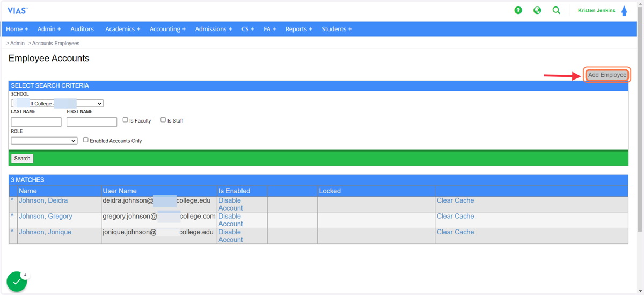Open the green checkmark badge widget
Image resolution: width=644 pixels, height=295 pixels.
click(17, 282)
